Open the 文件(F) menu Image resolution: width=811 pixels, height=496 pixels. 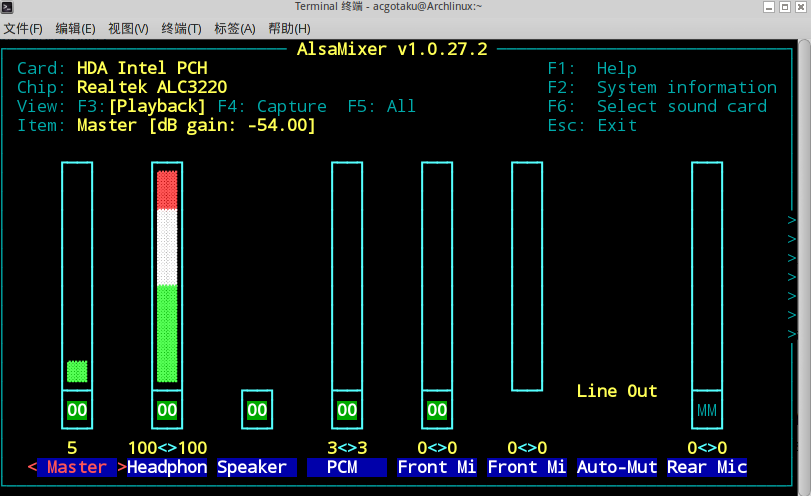(23, 28)
